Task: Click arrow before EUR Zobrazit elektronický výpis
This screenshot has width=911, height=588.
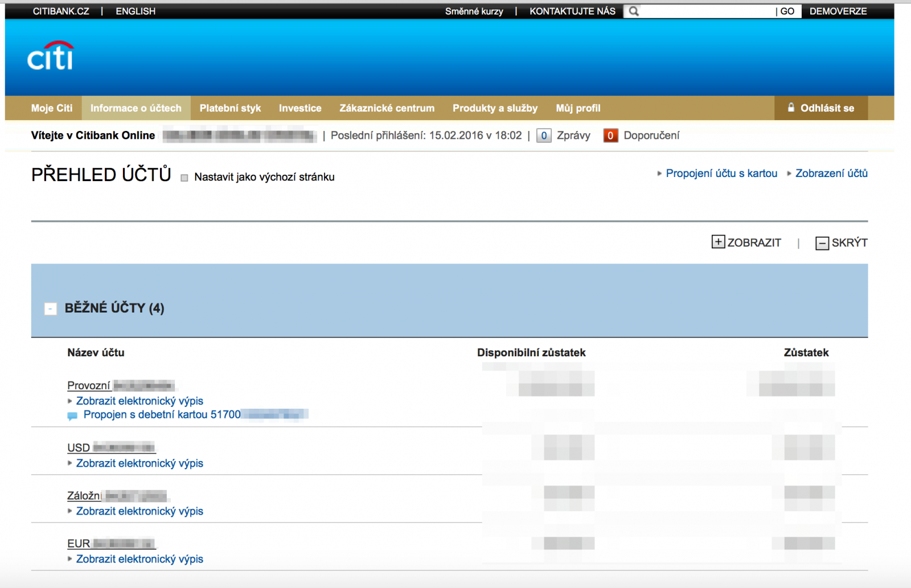Action: (70, 559)
